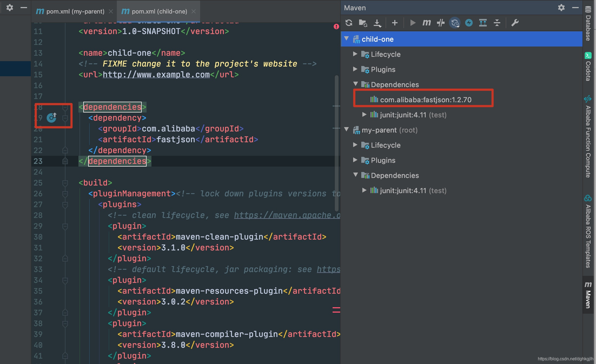Reload all Maven projects

(349, 23)
